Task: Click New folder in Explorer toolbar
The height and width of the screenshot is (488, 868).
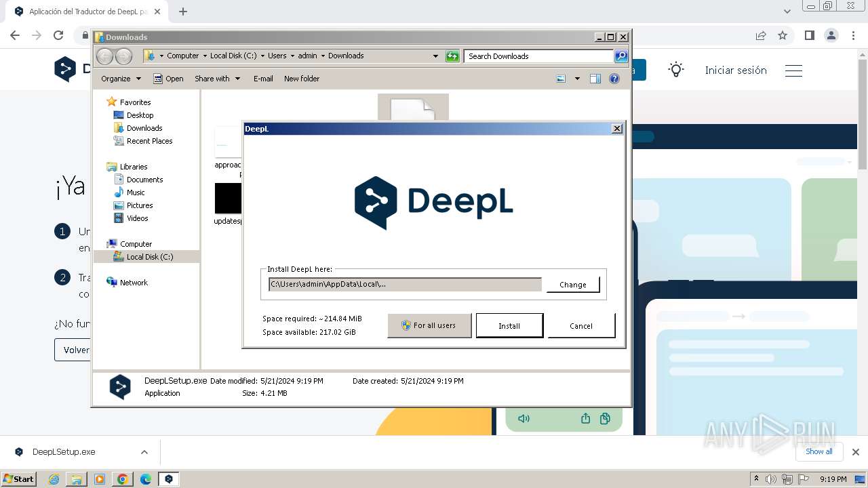Action: (302, 79)
